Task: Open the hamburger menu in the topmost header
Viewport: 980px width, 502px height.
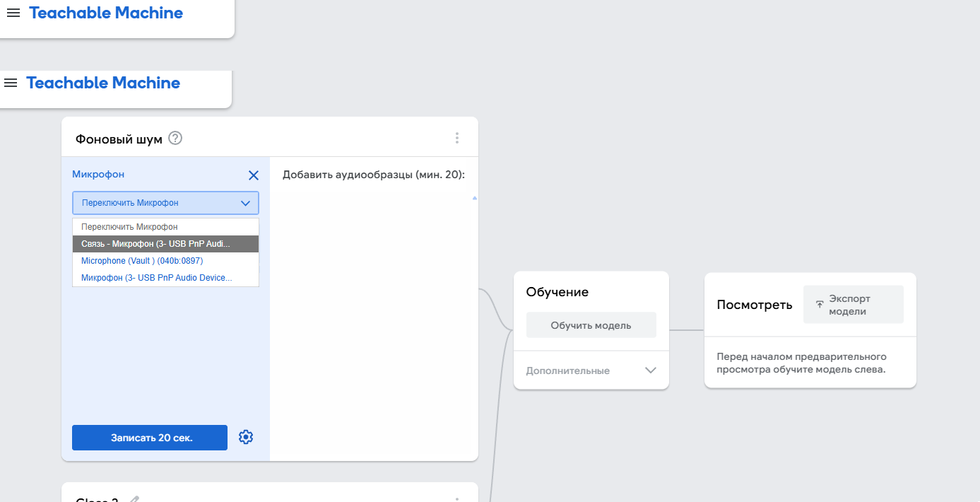Action: [x=13, y=13]
